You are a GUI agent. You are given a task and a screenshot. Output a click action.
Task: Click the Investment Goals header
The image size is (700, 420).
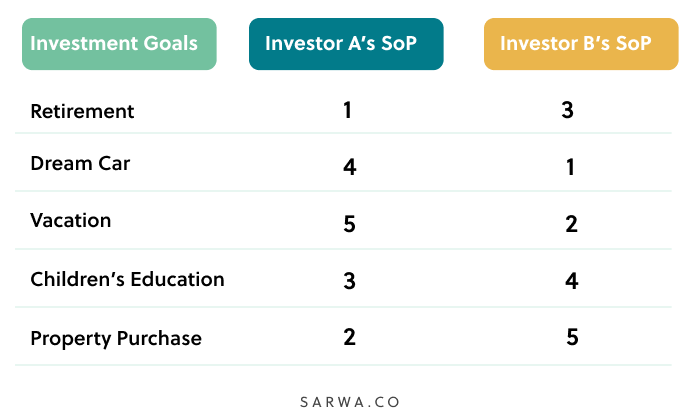tap(118, 44)
